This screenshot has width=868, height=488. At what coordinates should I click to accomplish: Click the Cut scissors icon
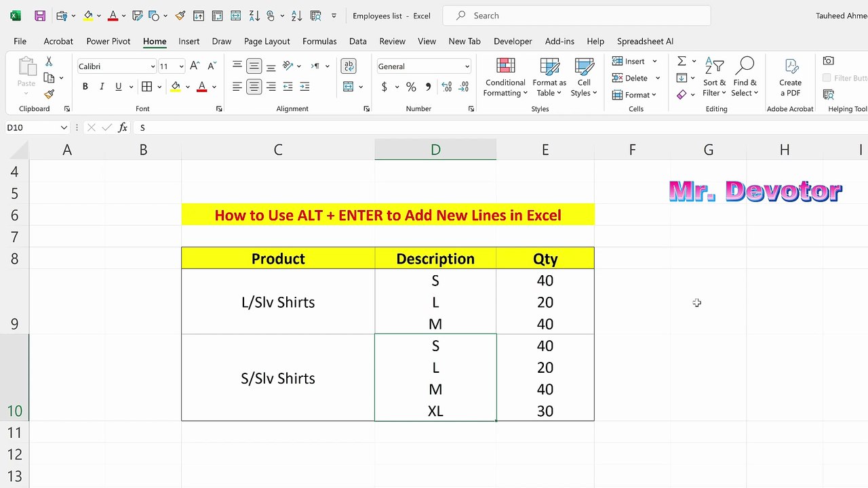tap(49, 62)
